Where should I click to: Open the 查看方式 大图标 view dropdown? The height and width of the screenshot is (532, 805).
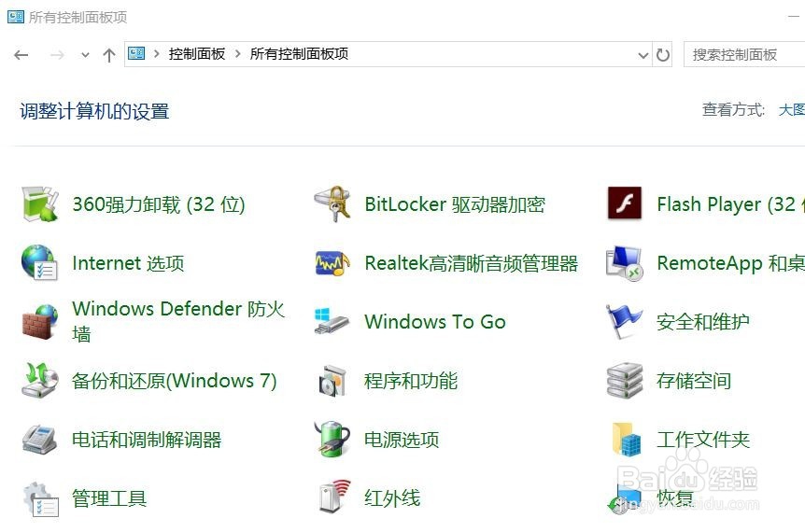[792, 110]
